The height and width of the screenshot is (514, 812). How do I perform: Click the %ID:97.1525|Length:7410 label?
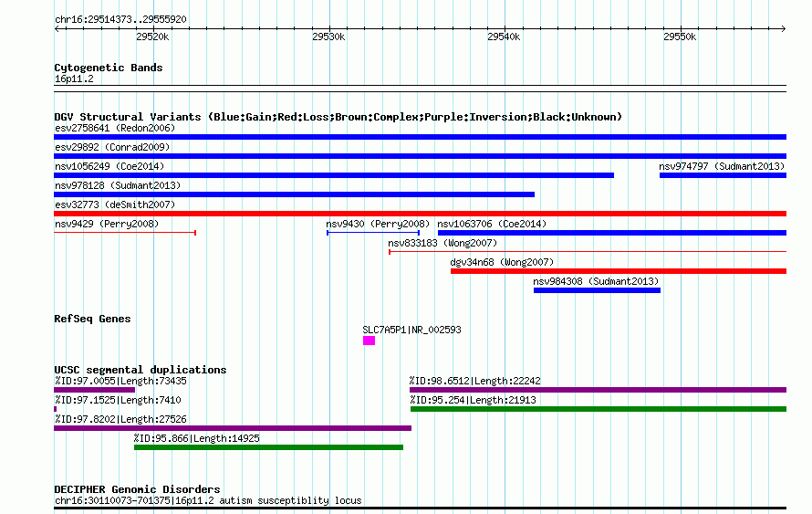point(118,400)
